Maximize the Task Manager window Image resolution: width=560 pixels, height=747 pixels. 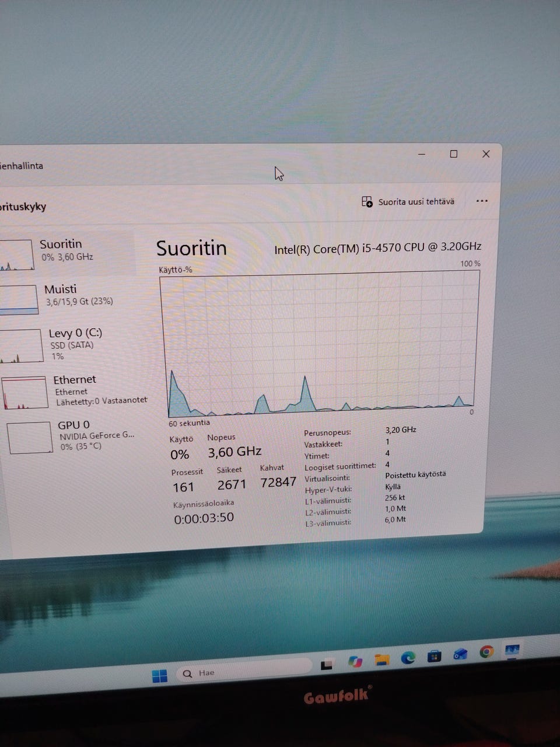453,154
